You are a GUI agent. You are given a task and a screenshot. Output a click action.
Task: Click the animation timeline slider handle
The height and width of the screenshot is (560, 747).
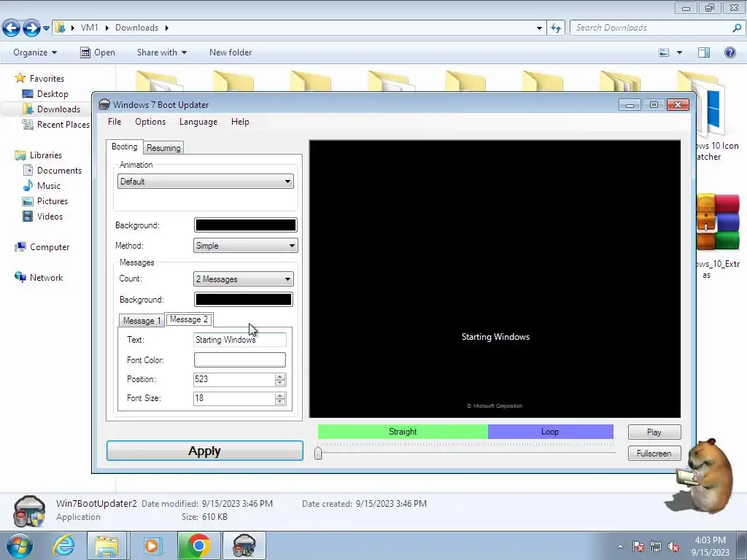[318, 453]
